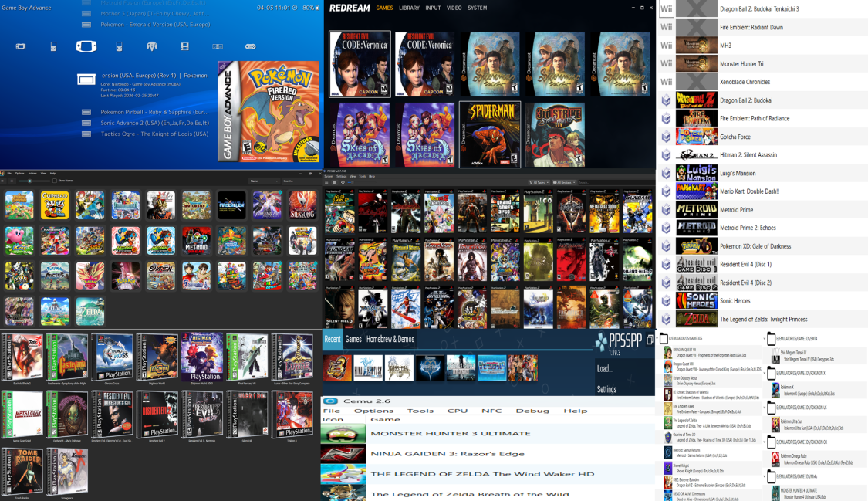Image resolution: width=868 pixels, height=501 pixels.
Task: Open the All Regions filter dropdown in PCSX2
Action: coord(564,182)
